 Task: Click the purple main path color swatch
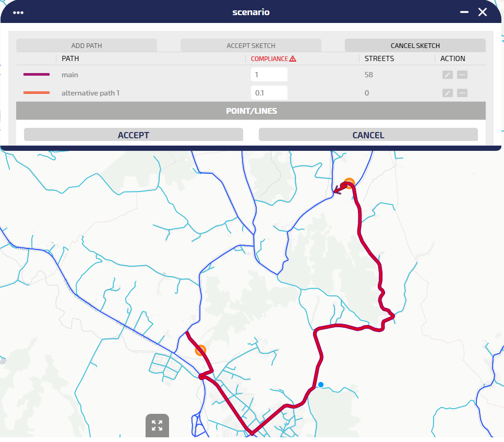pyautogui.click(x=37, y=75)
